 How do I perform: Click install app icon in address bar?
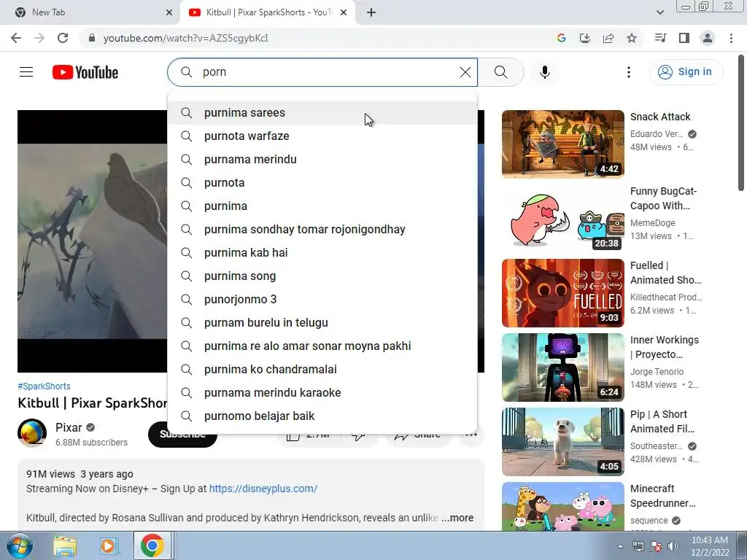click(x=584, y=38)
